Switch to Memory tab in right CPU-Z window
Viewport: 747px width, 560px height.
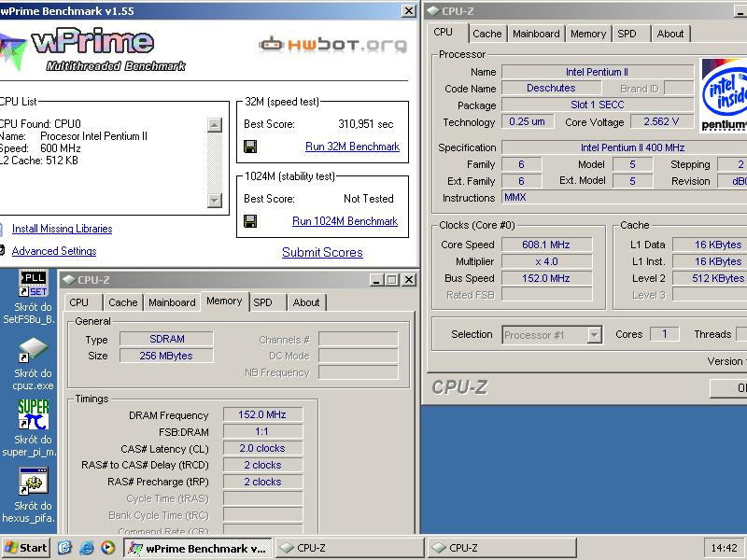pos(588,34)
